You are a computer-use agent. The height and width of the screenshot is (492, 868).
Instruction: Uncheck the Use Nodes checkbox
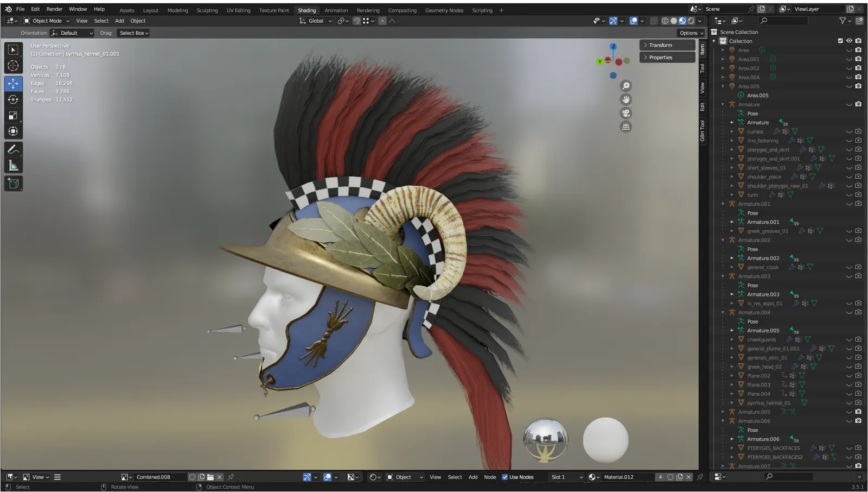tap(505, 477)
